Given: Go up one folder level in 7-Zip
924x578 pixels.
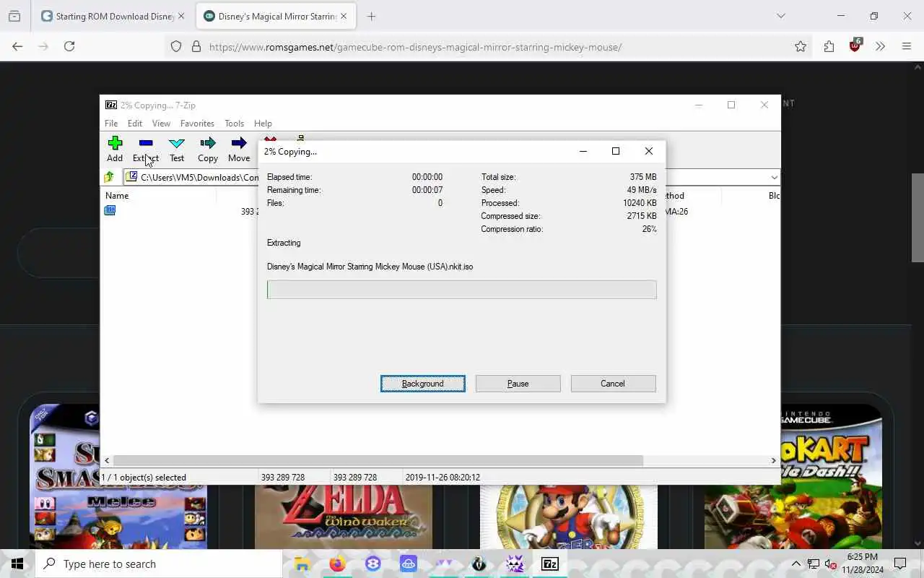Looking at the screenshot, I should click(x=109, y=177).
